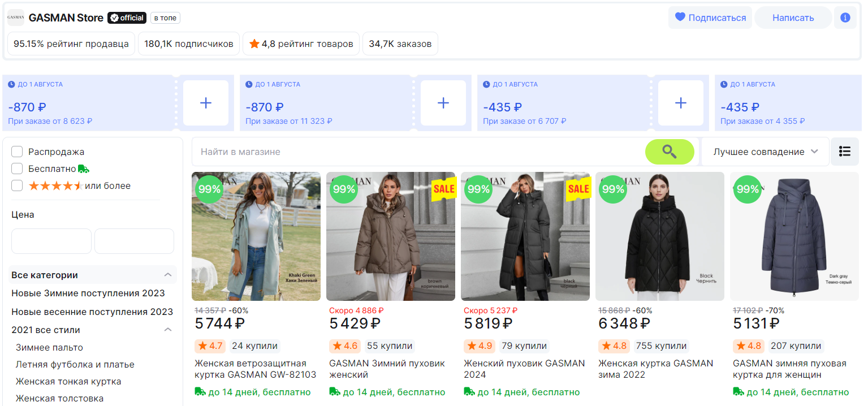Open Летняя футболка и платье category
Viewport: 868px width, 406px height.
click(75, 364)
